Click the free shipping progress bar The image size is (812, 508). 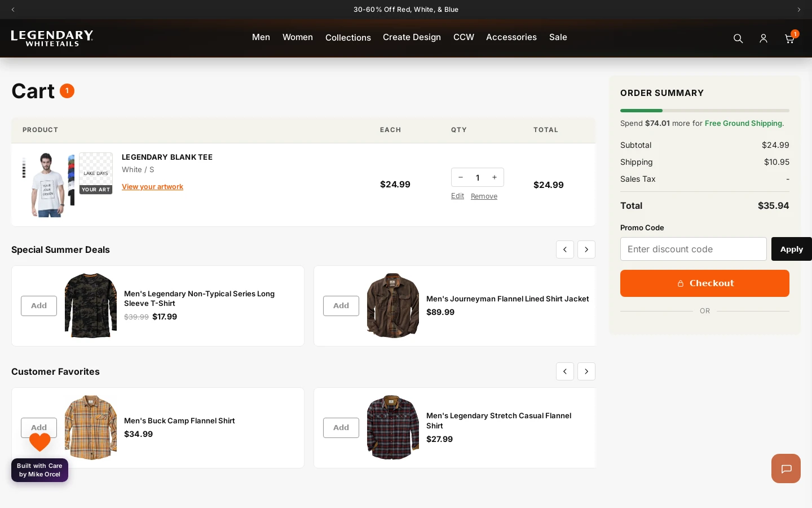coord(705,111)
